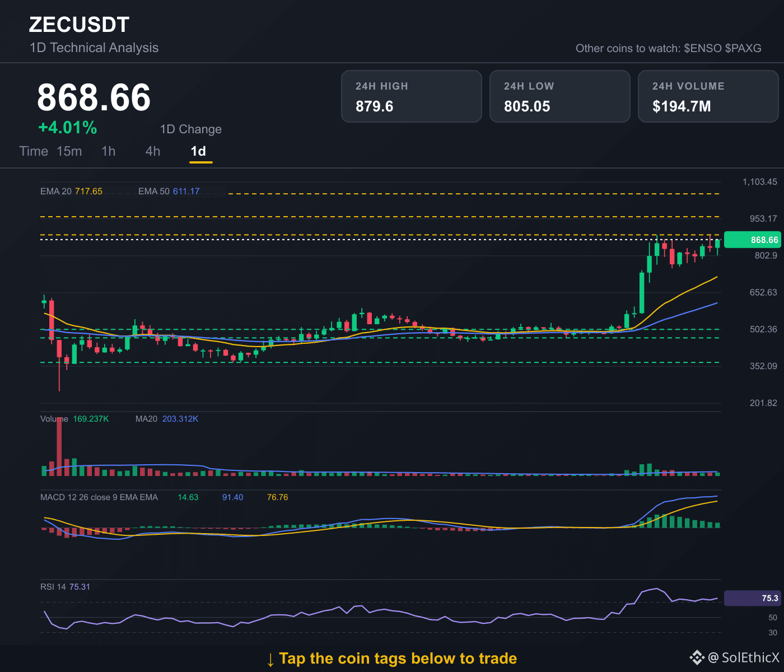Click the 502.36 price axis label

point(764,329)
